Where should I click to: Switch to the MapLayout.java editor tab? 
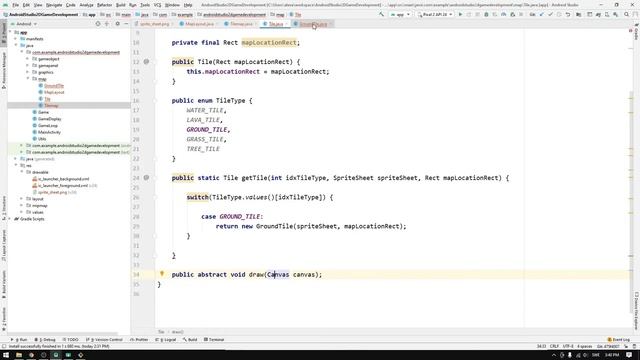tap(199, 24)
